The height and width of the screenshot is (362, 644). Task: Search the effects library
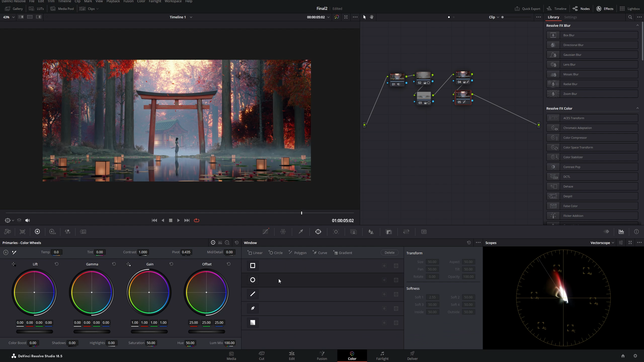(x=630, y=17)
